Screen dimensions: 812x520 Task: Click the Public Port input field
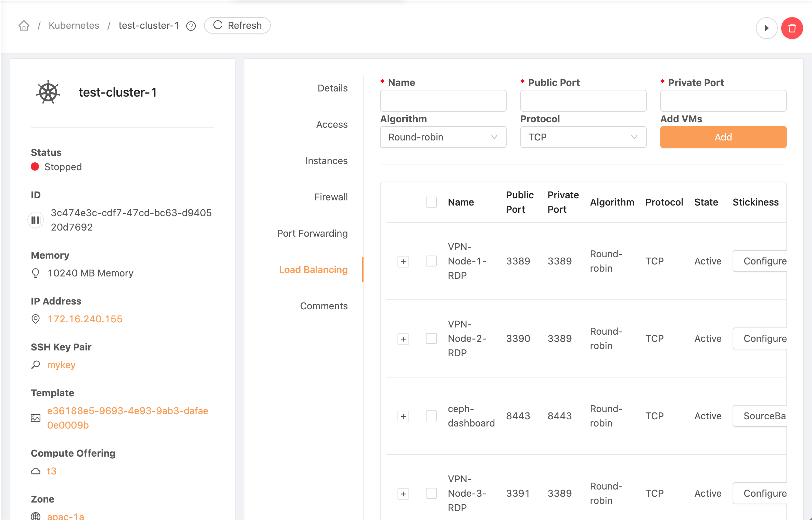(x=583, y=101)
